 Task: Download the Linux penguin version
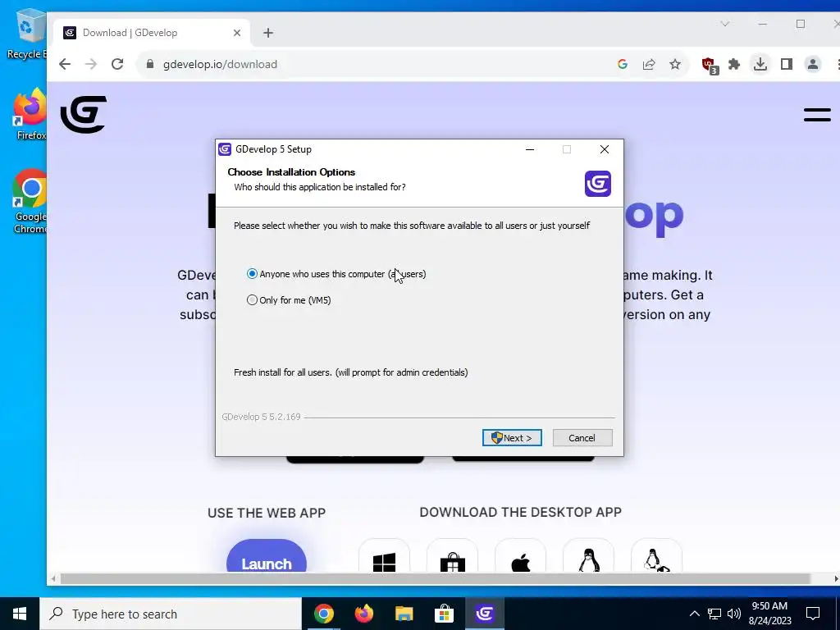tap(588, 555)
